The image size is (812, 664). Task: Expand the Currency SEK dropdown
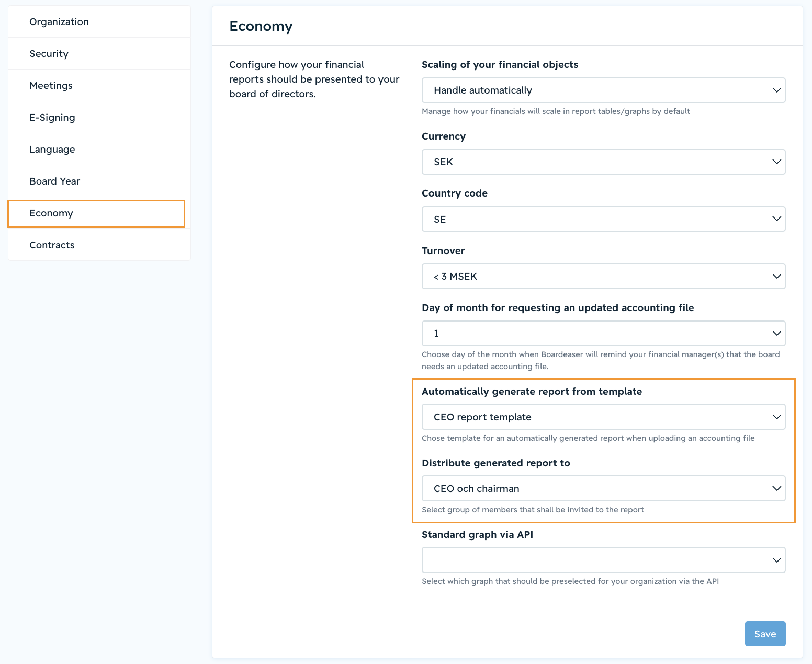coord(603,162)
